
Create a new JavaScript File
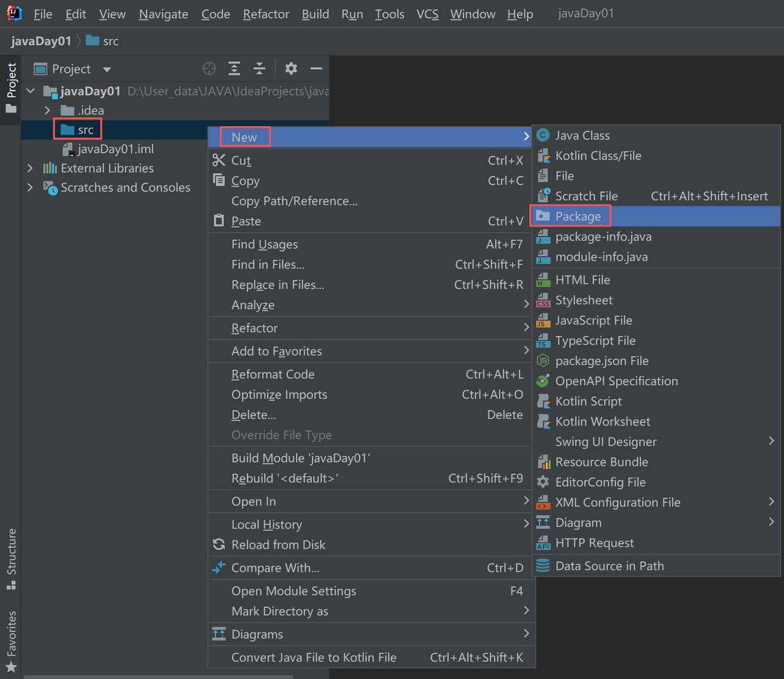pos(656,320)
